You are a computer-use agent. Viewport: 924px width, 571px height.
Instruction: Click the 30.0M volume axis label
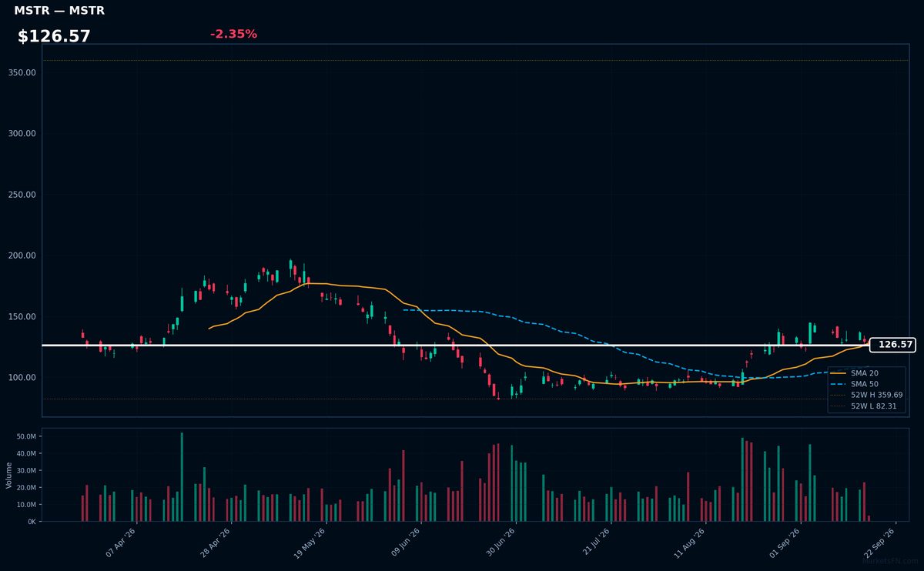[26, 470]
